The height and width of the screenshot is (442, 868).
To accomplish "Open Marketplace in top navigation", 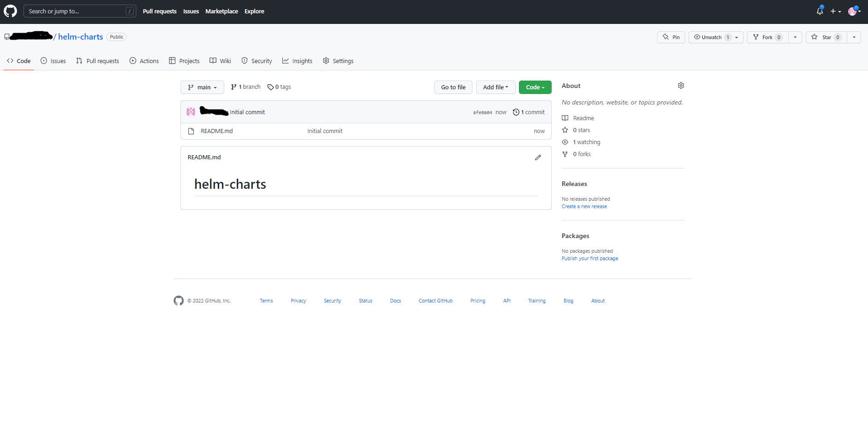I will click(221, 11).
